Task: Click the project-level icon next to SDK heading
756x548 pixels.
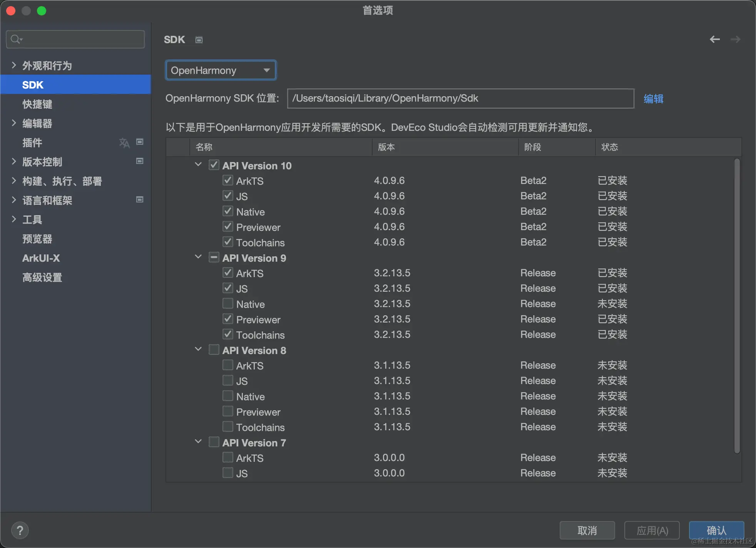Action: coord(199,40)
